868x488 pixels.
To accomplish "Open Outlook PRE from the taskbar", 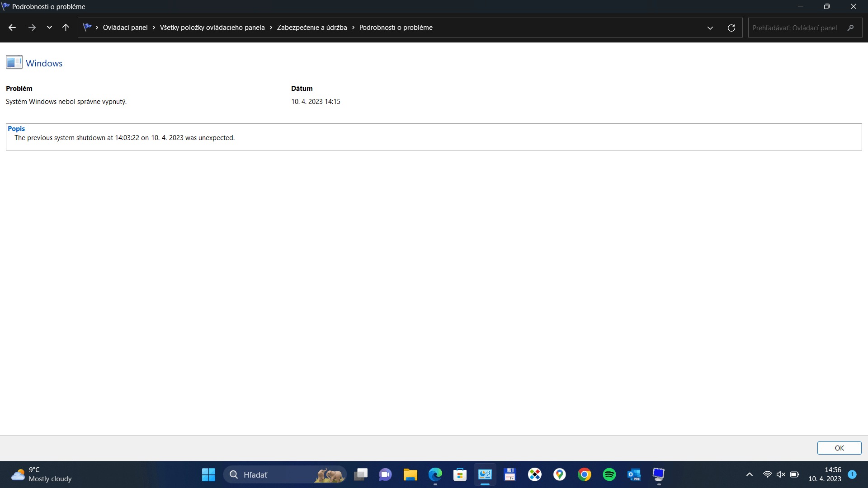I will pyautogui.click(x=634, y=474).
